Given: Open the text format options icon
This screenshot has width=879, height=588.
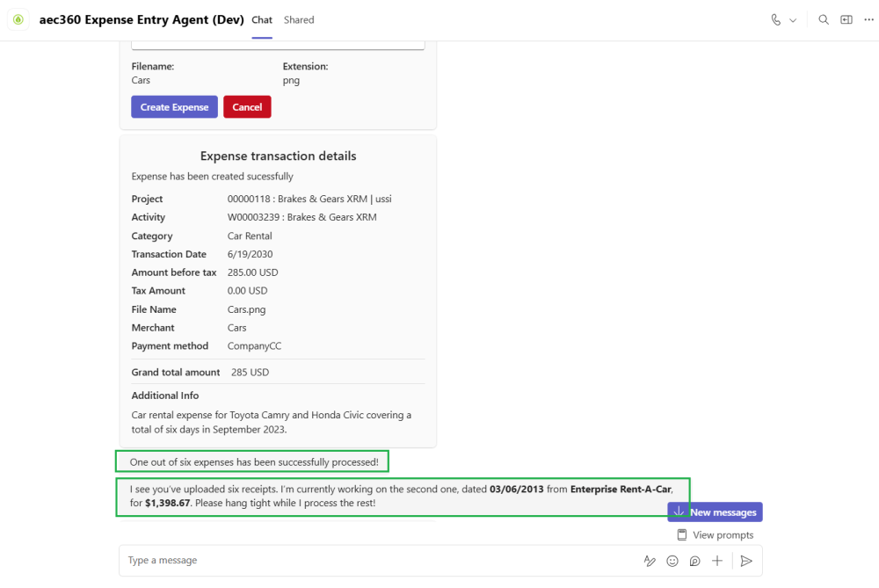Looking at the screenshot, I should [650, 561].
